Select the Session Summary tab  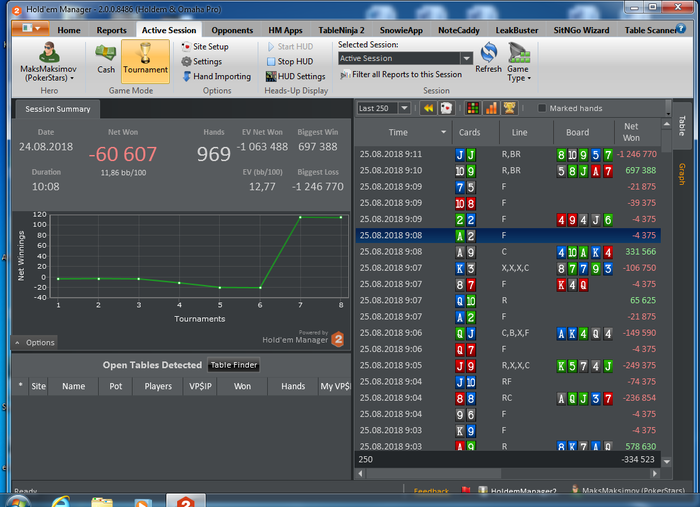58,109
